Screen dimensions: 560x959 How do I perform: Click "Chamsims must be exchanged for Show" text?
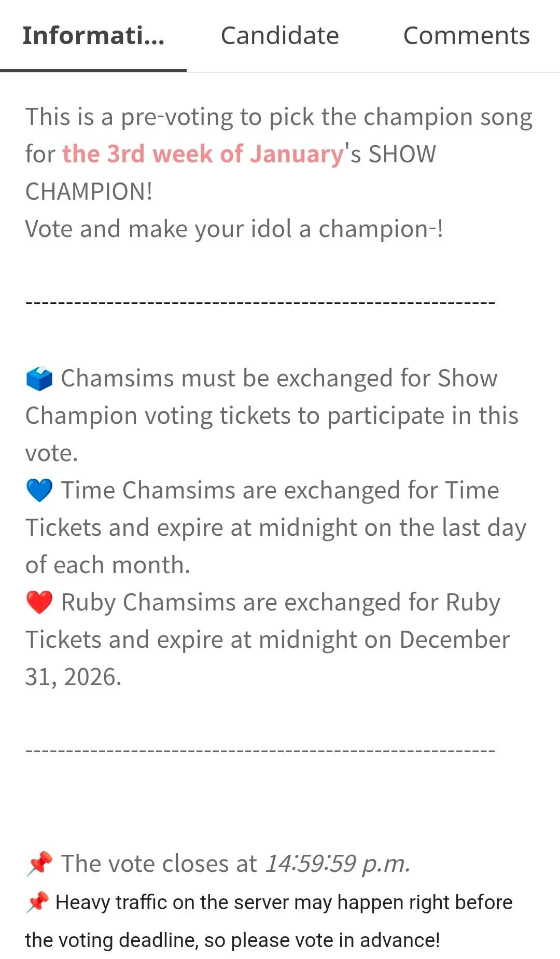click(279, 379)
